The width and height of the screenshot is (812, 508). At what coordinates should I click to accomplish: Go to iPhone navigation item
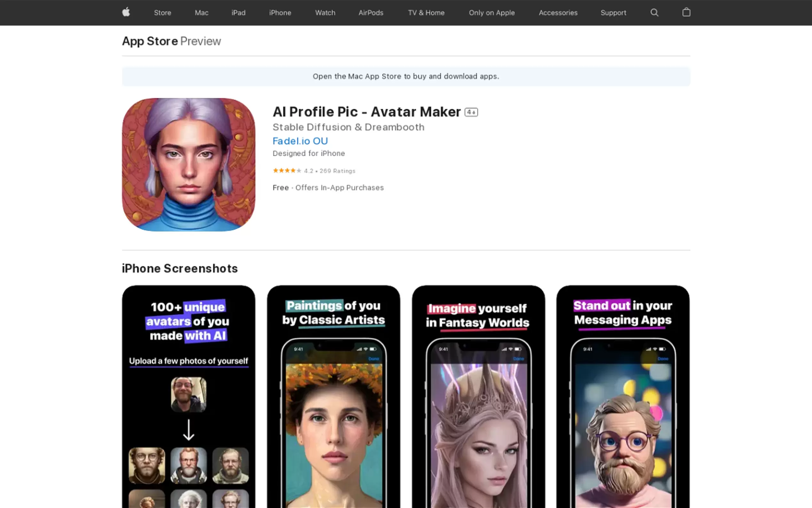(x=280, y=13)
